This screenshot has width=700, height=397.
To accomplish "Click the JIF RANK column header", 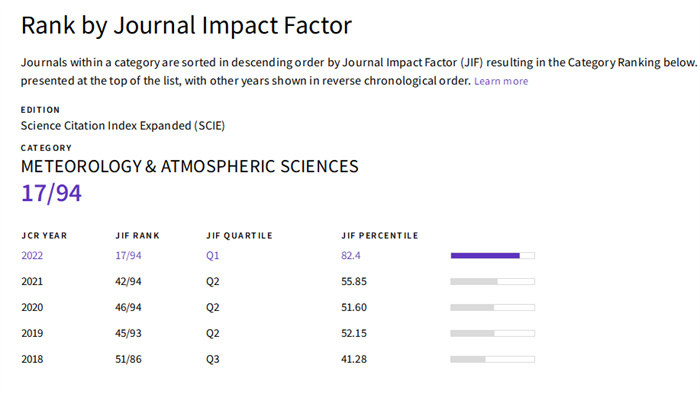I will pyautogui.click(x=138, y=235).
